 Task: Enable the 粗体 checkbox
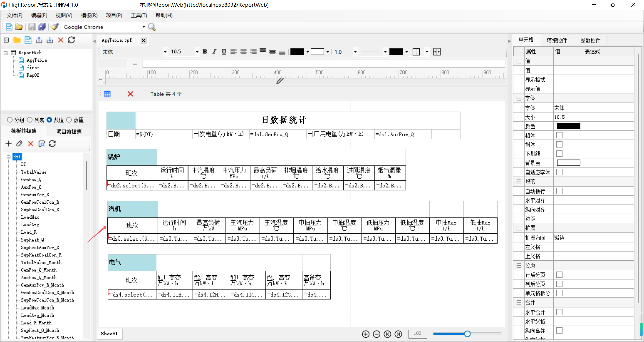point(559,135)
